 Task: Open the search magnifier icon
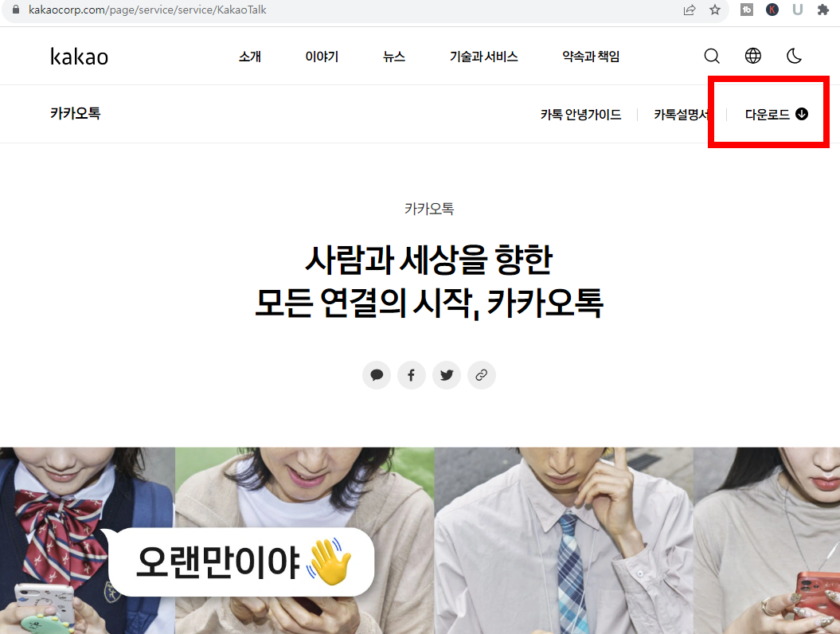(x=711, y=56)
